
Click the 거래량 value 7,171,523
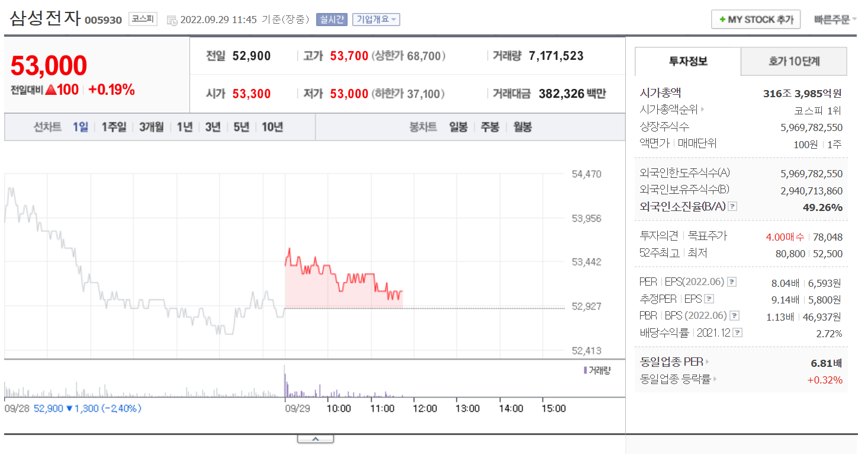coord(556,56)
